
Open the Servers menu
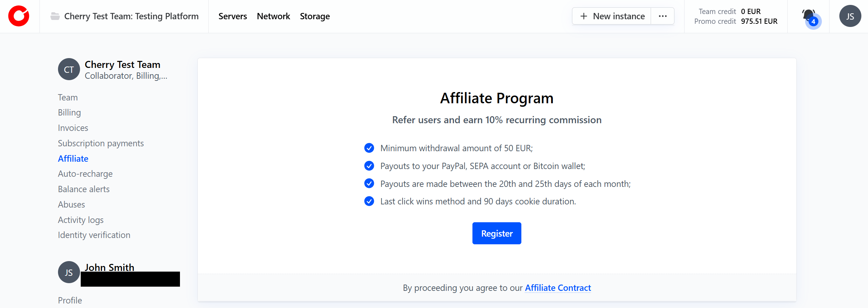(232, 16)
